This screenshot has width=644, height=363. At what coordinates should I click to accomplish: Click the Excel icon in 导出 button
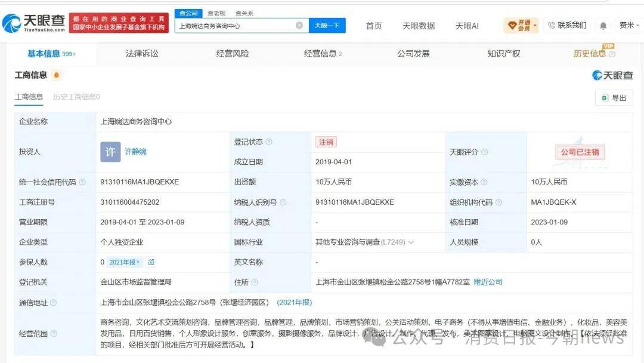point(605,98)
